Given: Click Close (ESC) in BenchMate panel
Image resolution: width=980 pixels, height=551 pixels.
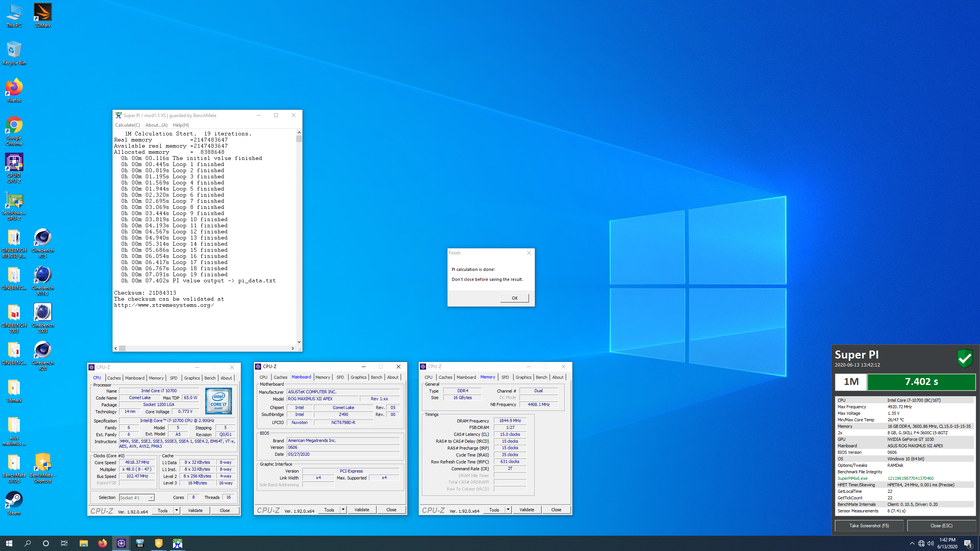Looking at the screenshot, I should (941, 525).
